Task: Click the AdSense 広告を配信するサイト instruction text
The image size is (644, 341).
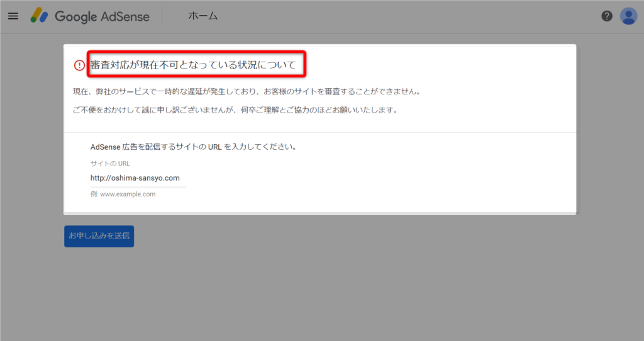Action: [193, 147]
